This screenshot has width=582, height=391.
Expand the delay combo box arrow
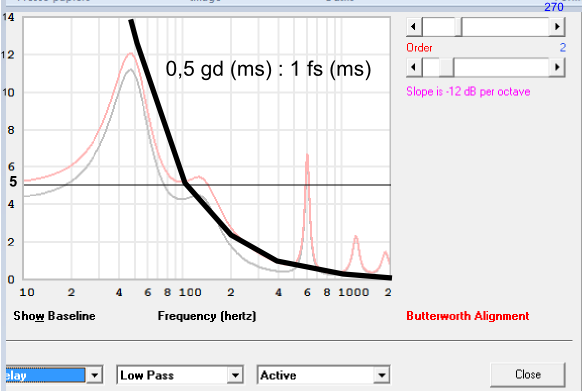coord(94,375)
